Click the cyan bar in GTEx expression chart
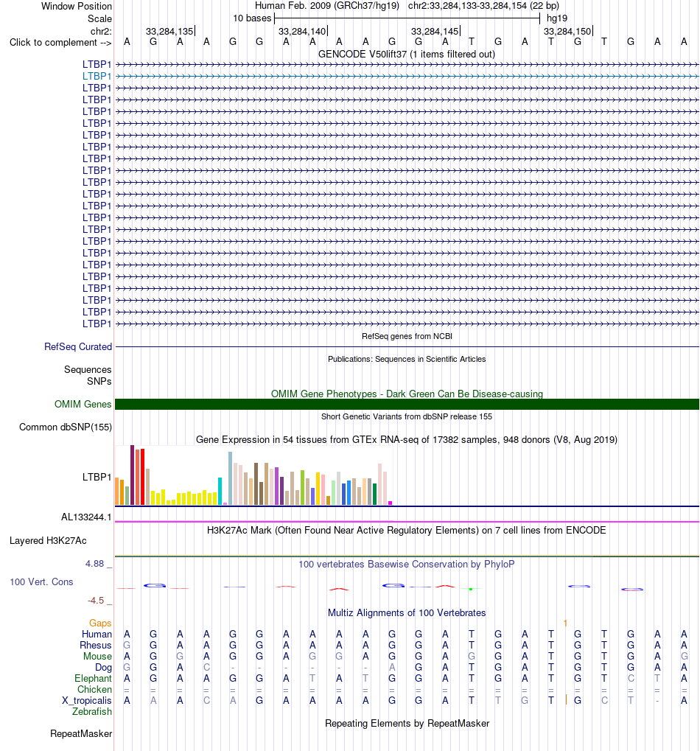Image resolution: width=700 pixels, height=751 pixels. [220, 491]
